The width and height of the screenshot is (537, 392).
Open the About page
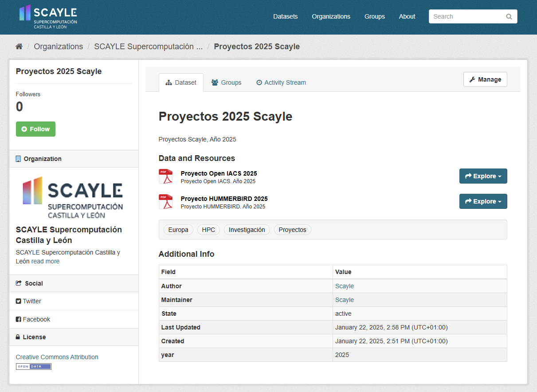coord(407,16)
